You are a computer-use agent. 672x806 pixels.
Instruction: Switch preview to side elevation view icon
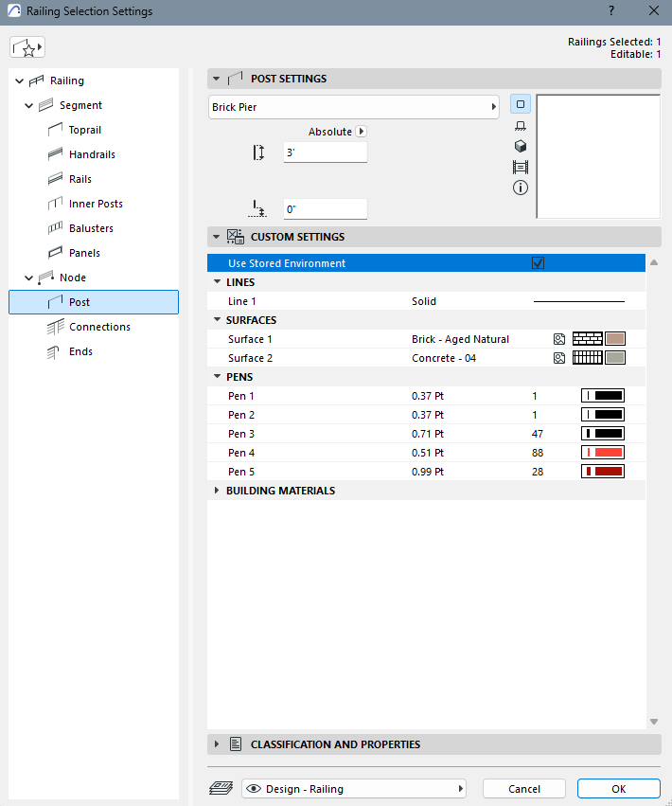[521, 125]
